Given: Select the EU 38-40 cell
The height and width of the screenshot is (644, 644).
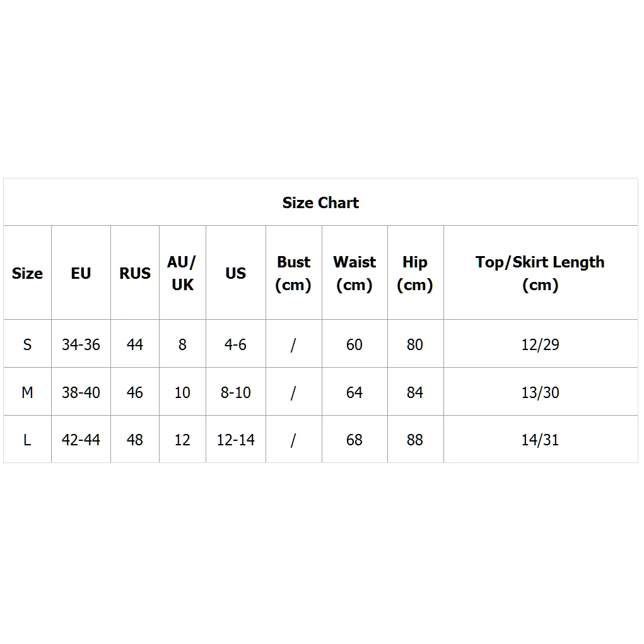Looking at the screenshot, I should [x=81, y=392].
